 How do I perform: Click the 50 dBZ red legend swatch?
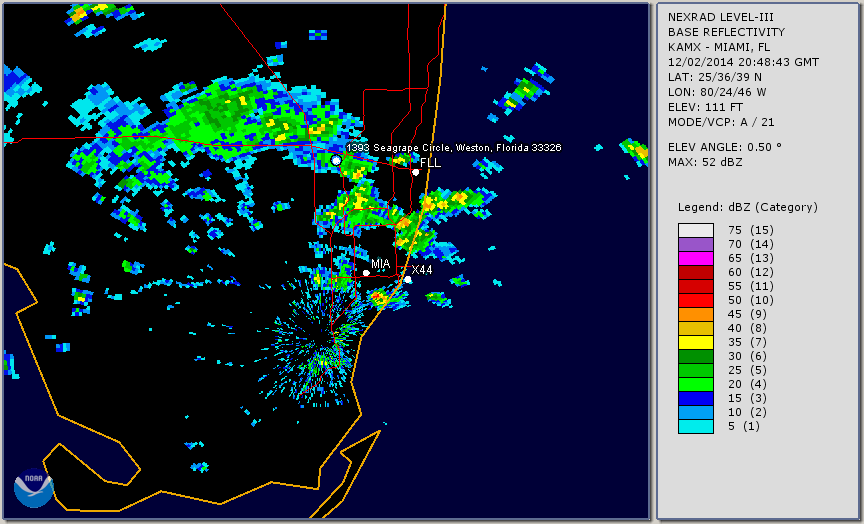point(696,300)
